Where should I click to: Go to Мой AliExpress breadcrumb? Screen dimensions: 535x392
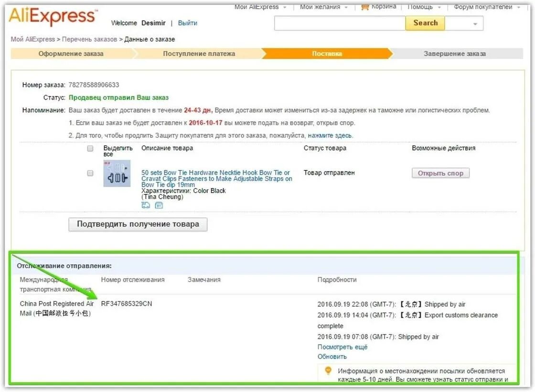coord(33,39)
